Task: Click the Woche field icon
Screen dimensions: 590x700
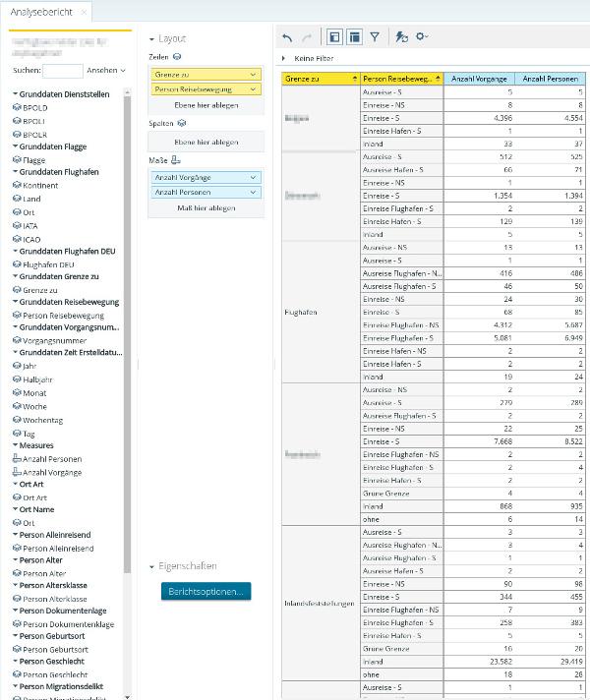Action: click(x=17, y=406)
